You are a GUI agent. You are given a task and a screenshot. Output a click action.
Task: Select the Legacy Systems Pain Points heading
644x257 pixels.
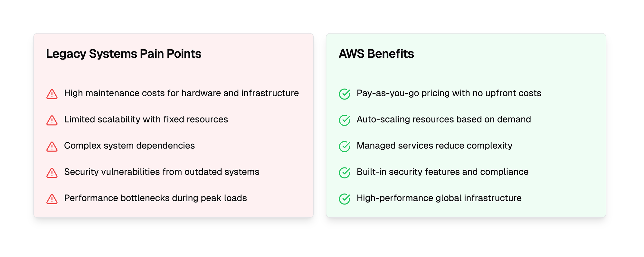tap(124, 54)
